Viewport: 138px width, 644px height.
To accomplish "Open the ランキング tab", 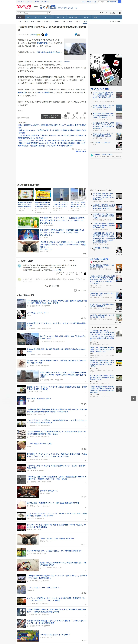I will pos(86,17).
